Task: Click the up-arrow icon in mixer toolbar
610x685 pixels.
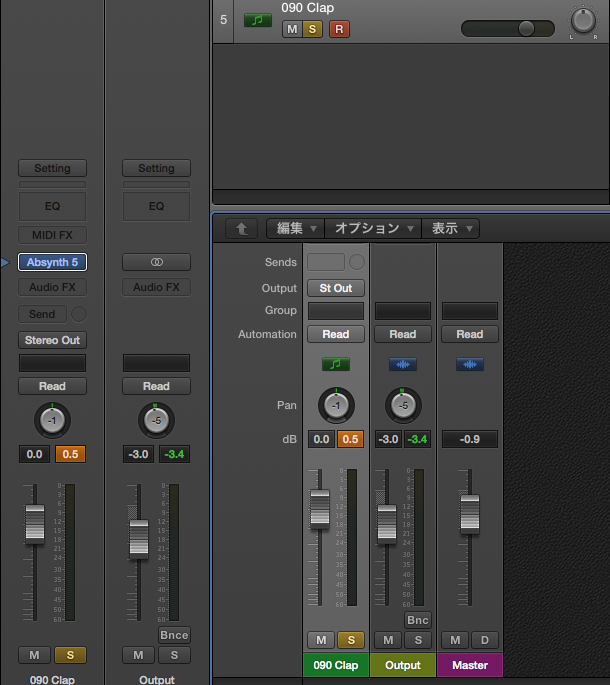Action: click(241, 228)
